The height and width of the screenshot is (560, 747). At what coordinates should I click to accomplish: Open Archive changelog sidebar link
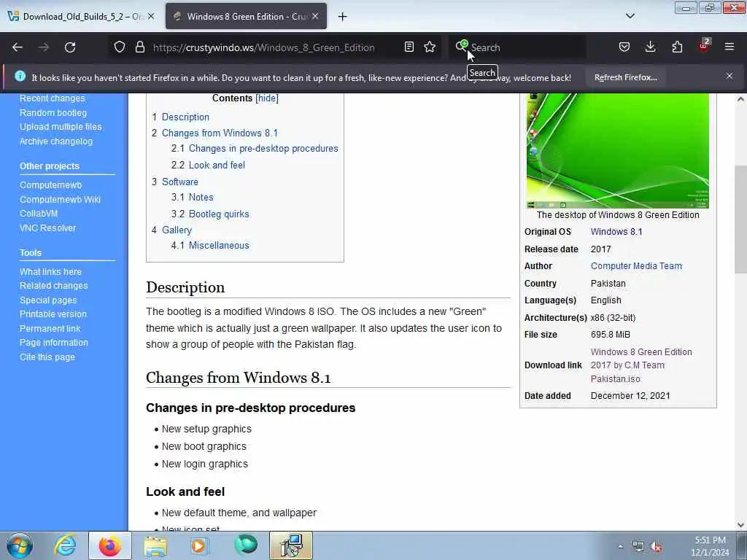click(x=56, y=141)
